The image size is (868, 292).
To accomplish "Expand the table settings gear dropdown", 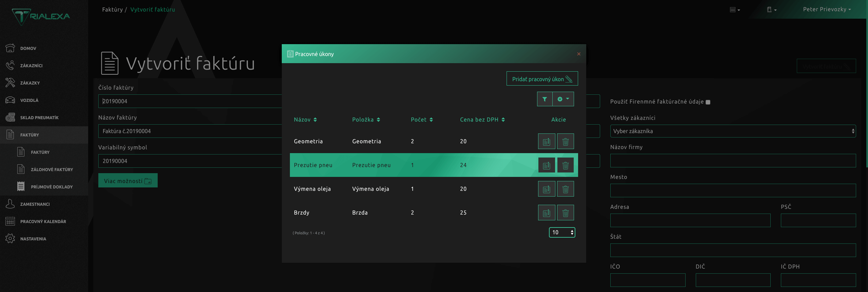I will click(563, 99).
